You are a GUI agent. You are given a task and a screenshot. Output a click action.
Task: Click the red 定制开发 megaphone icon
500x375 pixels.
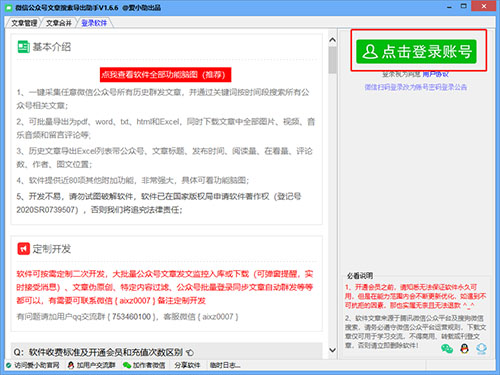(x=23, y=249)
